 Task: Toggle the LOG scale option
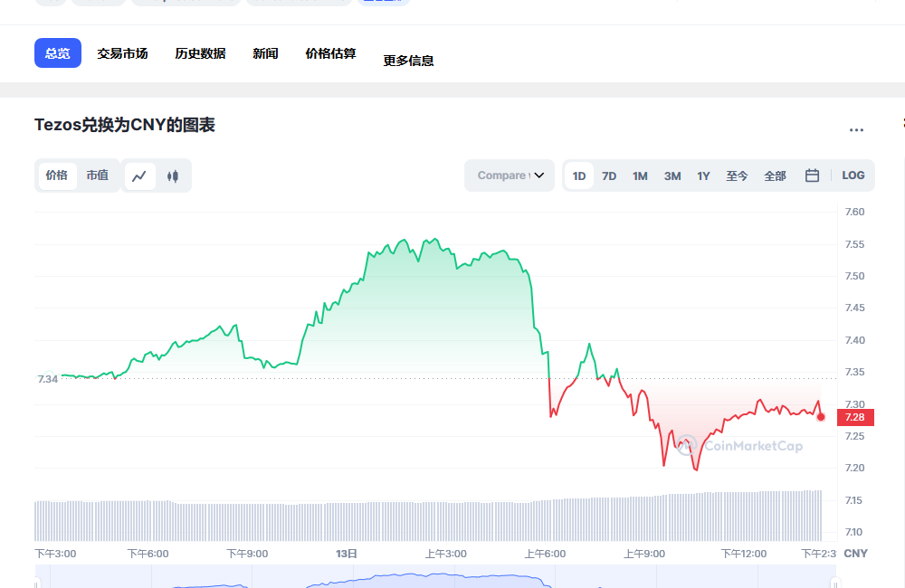click(853, 175)
